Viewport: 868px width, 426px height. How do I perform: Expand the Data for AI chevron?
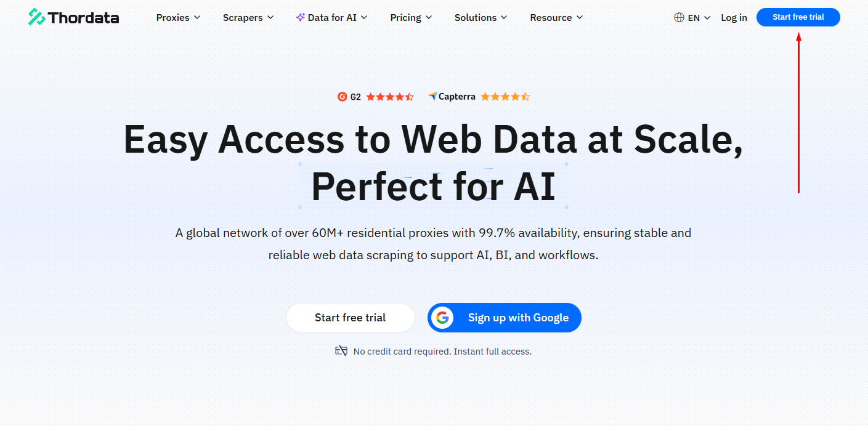[364, 17]
